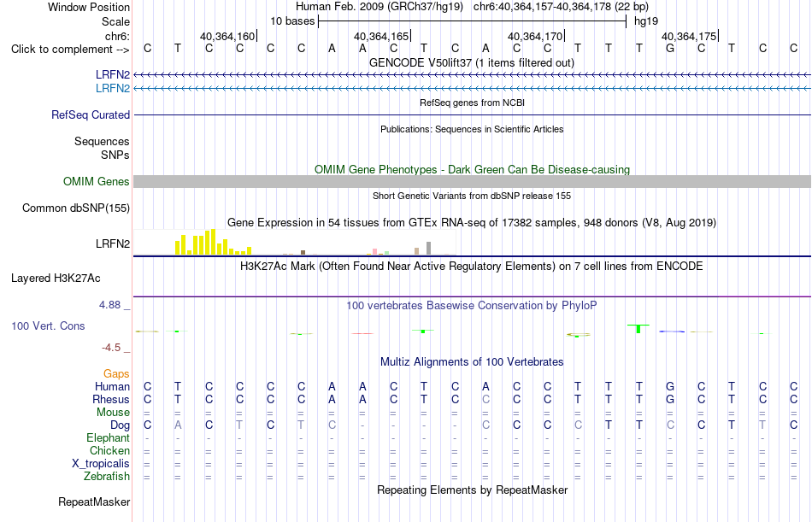The height and width of the screenshot is (522, 812).
Task: Select the Mouse alignment row label
Action: (113, 412)
